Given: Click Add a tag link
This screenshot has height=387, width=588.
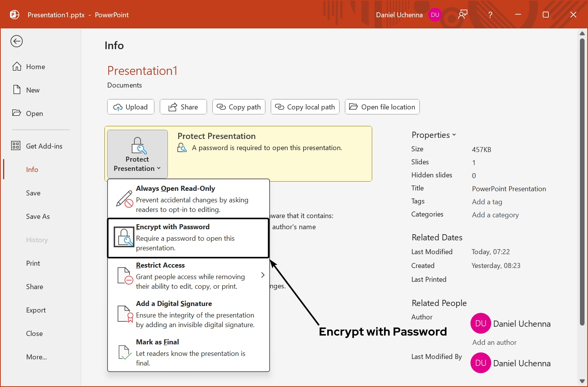Looking at the screenshot, I should (x=487, y=202).
